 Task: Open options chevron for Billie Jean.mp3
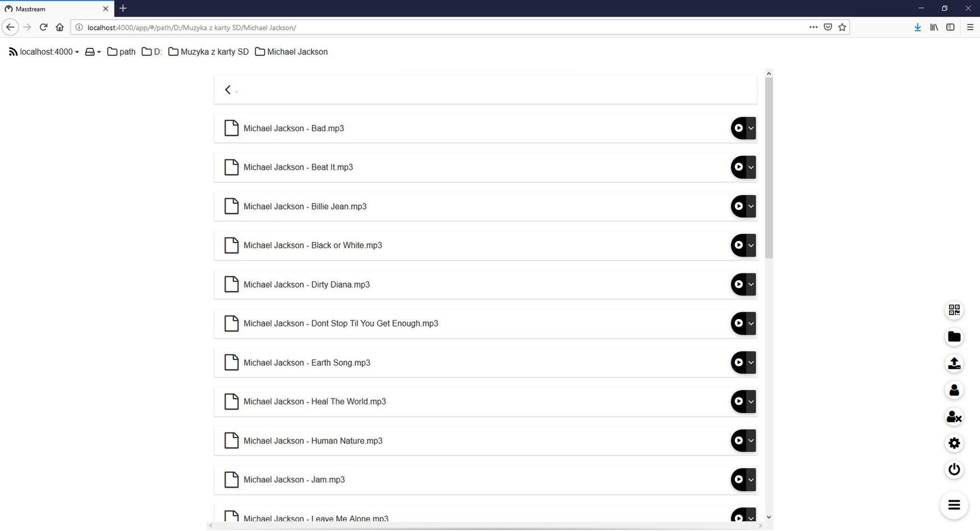click(x=751, y=206)
